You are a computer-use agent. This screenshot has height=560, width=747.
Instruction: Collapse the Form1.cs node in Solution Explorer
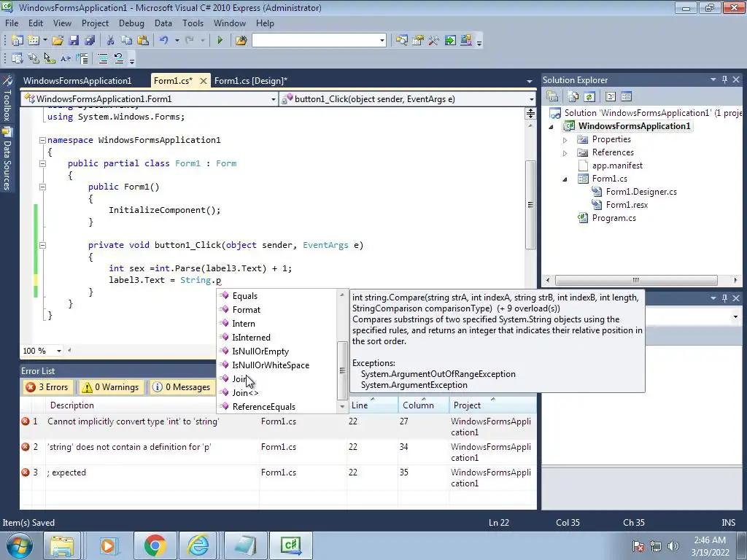coord(565,179)
